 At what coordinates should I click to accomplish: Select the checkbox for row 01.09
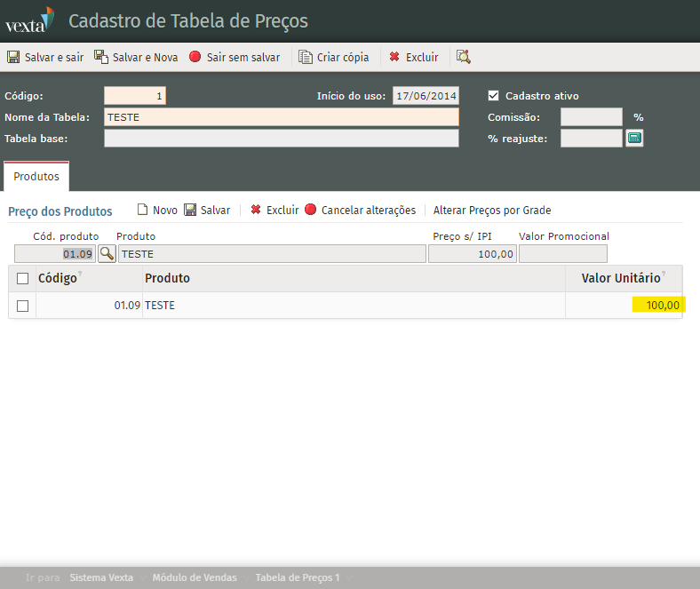(x=23, y=306)
